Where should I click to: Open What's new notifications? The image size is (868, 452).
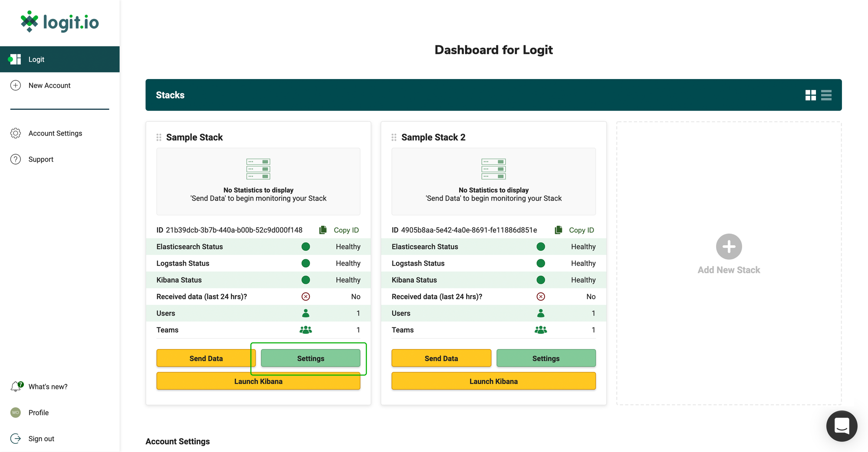48,386
